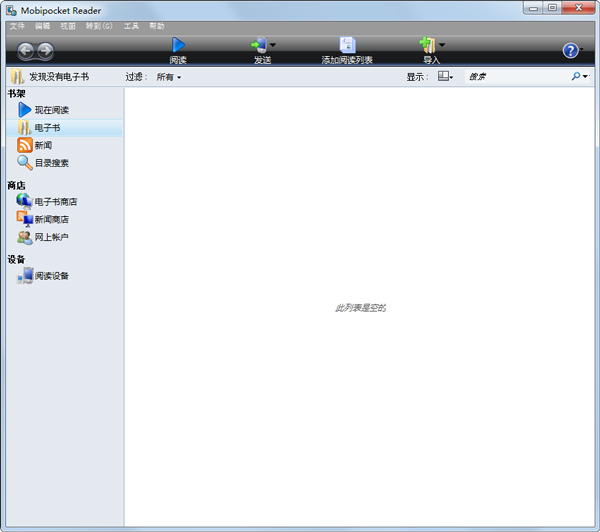Click the 阅读 play icon in toolbar

point(178,45)
